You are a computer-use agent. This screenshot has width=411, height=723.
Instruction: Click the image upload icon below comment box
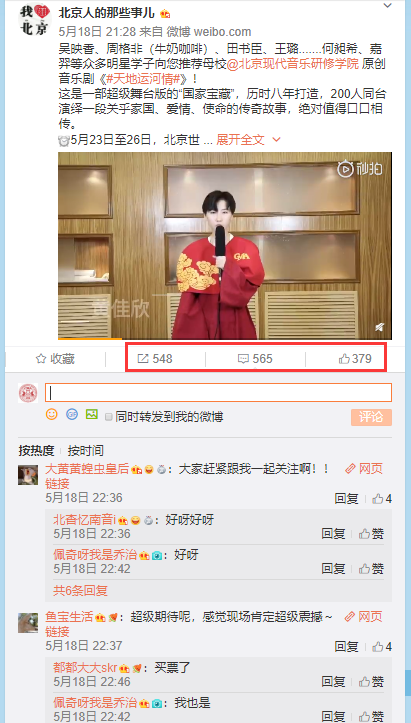click(x=92, y=414)
